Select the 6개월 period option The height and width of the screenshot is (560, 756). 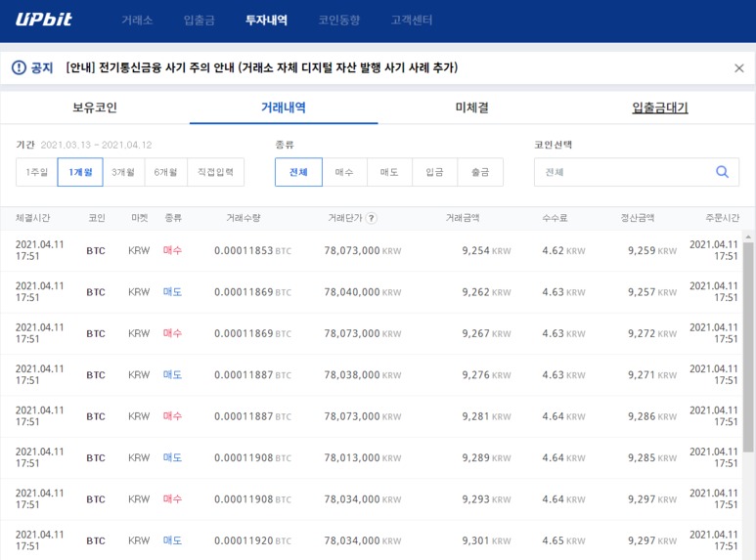166,172
